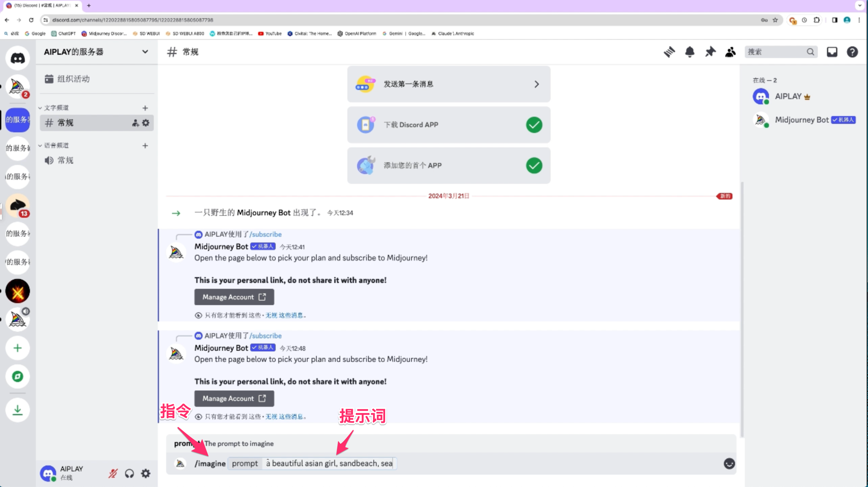This screenshot has height=487, width=868.
Task: Open the ChatGPT bookmark
Action: point(63,33)
